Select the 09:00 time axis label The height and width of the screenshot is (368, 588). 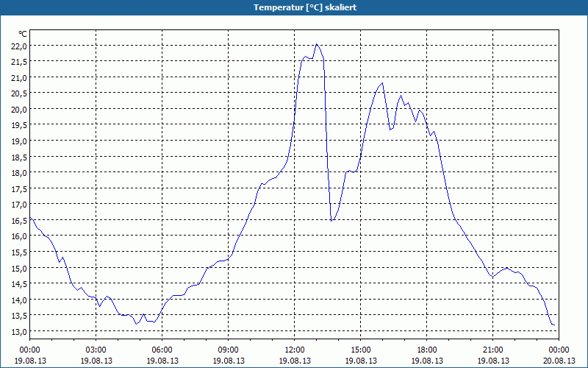pos(229,350)
